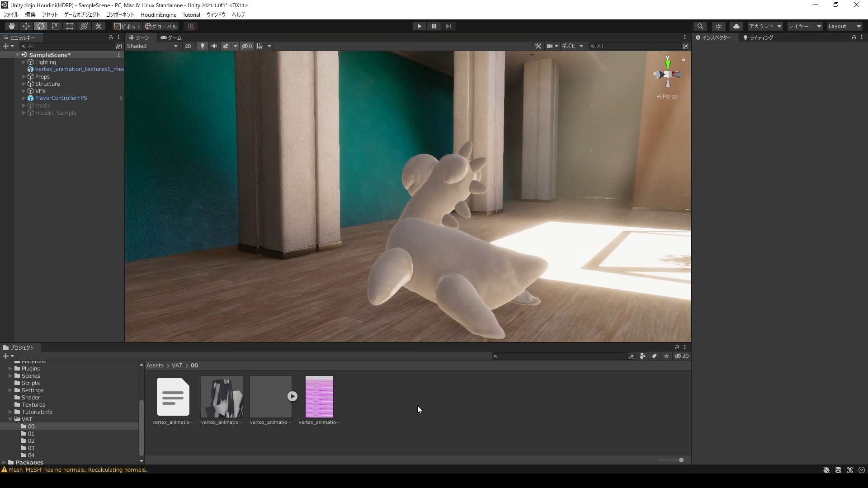The width and height of the screenshot is (868, 488).
Task: Select the pink vertex animation texture thumbnail
Action: pyautogui.click(x=319, y=397)
